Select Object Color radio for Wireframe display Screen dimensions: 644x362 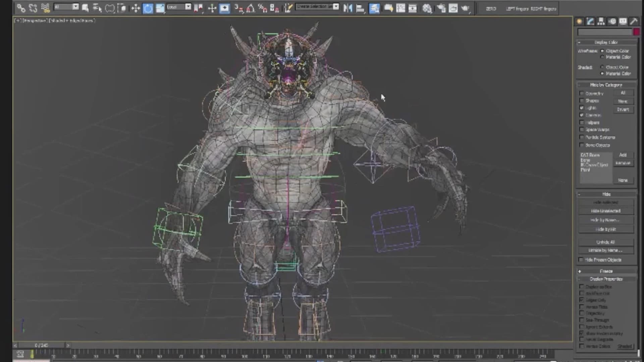point(603,51)
